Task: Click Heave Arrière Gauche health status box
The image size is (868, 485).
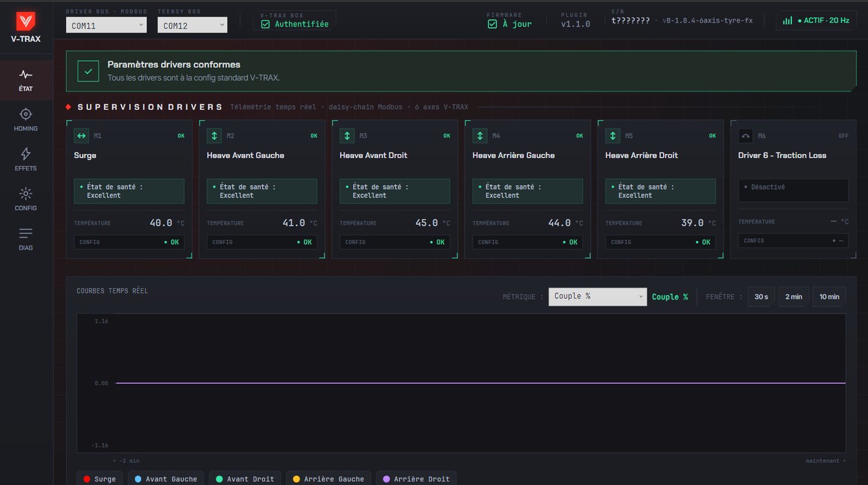Action: point(527,191)
